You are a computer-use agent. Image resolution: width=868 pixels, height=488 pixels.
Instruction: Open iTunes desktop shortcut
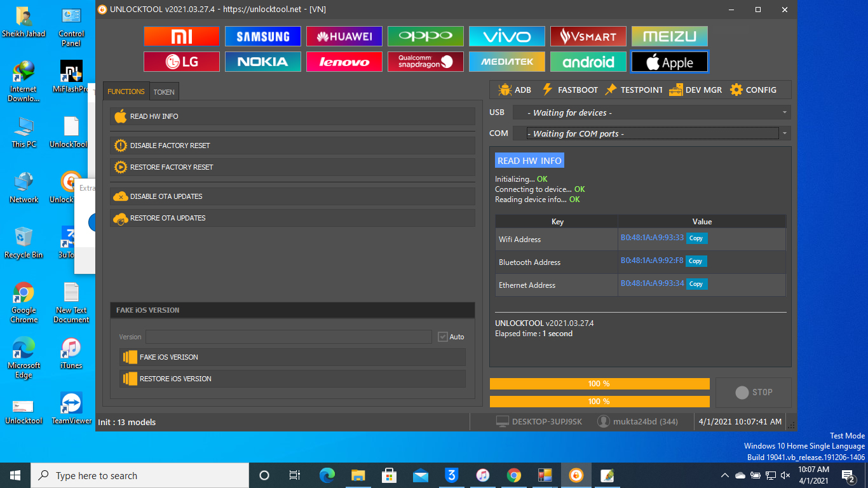pyautogui.click(x=71, y=353)
